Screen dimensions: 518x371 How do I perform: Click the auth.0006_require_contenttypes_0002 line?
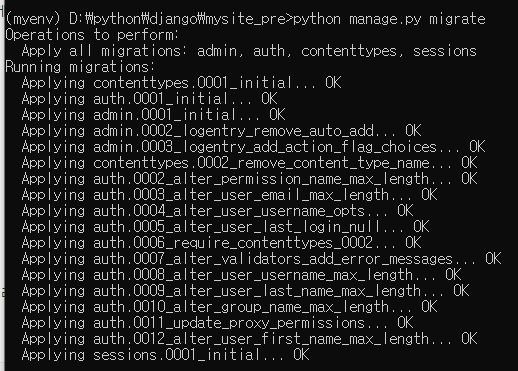point(221,243)
